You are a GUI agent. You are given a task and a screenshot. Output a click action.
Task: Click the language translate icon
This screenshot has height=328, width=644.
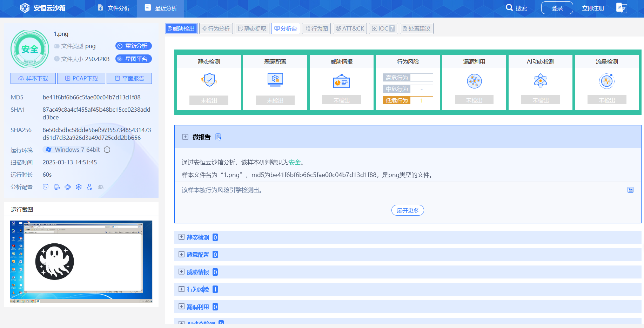tap(622, 8)
